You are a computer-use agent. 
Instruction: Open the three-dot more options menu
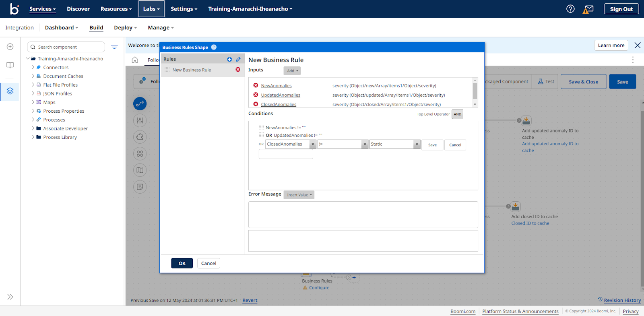[x=633, y=60]
